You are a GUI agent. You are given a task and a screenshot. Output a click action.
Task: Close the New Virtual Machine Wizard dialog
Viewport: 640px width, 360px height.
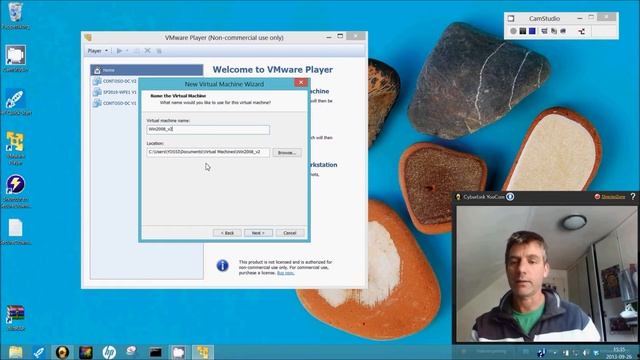(301, 82)
